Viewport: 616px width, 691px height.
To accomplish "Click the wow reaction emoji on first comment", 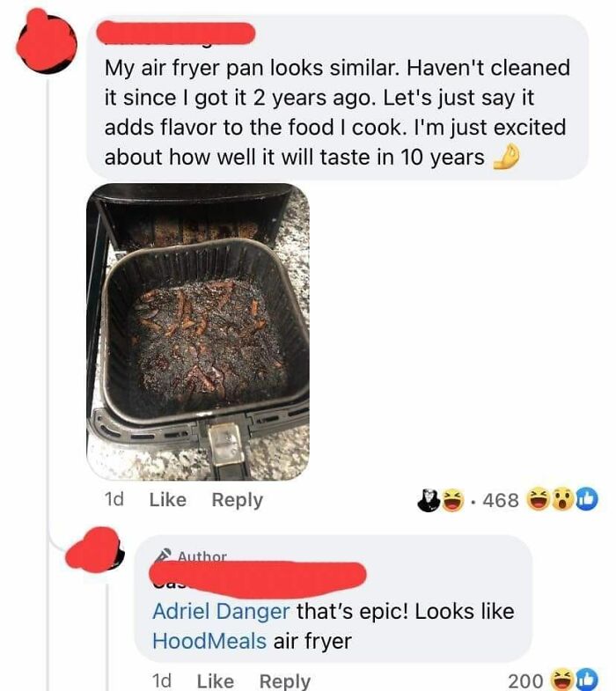I will (562, 499).
